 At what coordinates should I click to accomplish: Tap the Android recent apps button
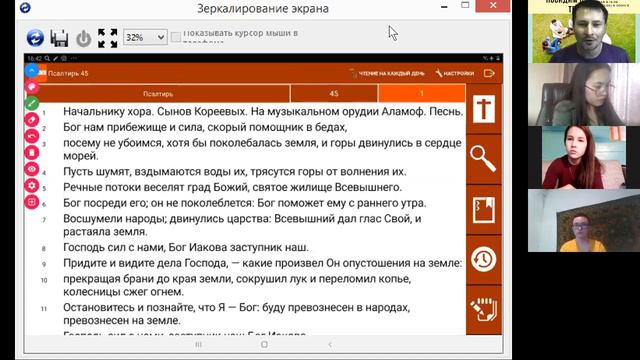click(198, 344)
